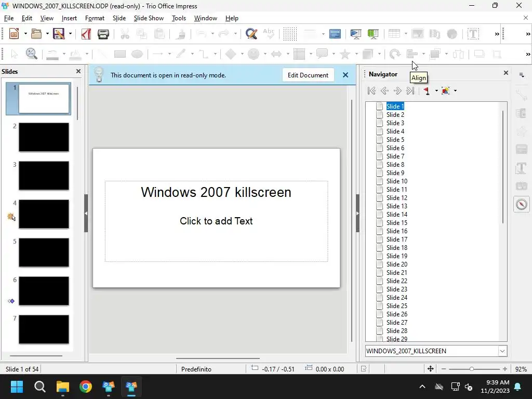Adjust the zoom slider in status bar
The width and height of the screenshot is (532, 399).
coord(472,369)
